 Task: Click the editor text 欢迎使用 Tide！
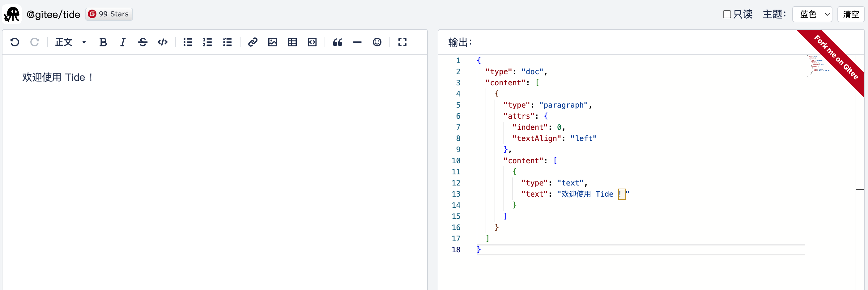58,78
